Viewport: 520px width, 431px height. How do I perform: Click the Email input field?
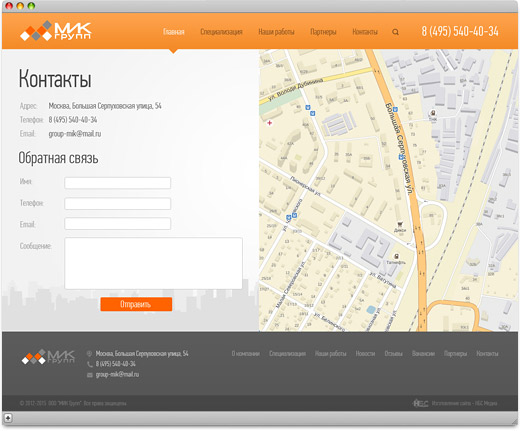[118, 224]
